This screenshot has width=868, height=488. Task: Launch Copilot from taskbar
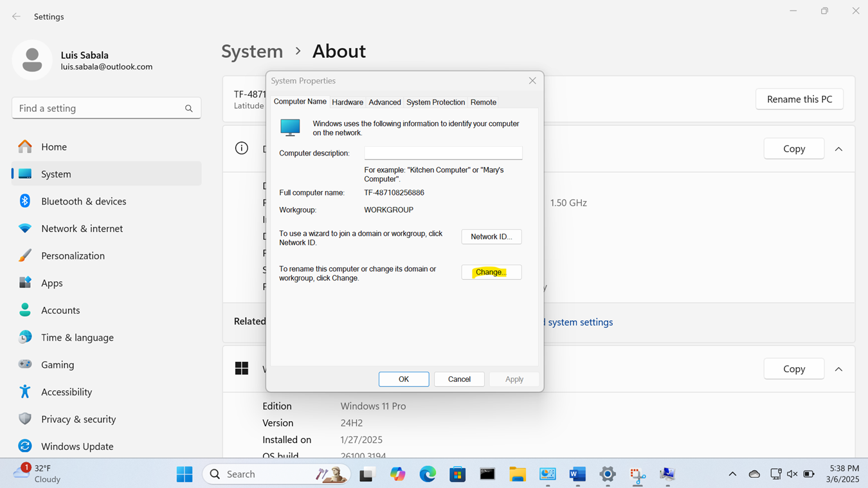pyautogui.click(x=397, y=474)
